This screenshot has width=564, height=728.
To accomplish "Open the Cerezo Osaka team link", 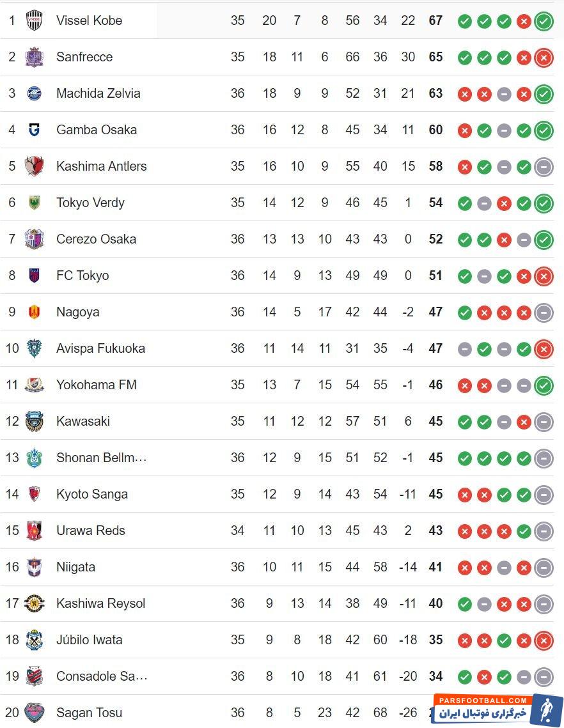I will tap(96, 239).
